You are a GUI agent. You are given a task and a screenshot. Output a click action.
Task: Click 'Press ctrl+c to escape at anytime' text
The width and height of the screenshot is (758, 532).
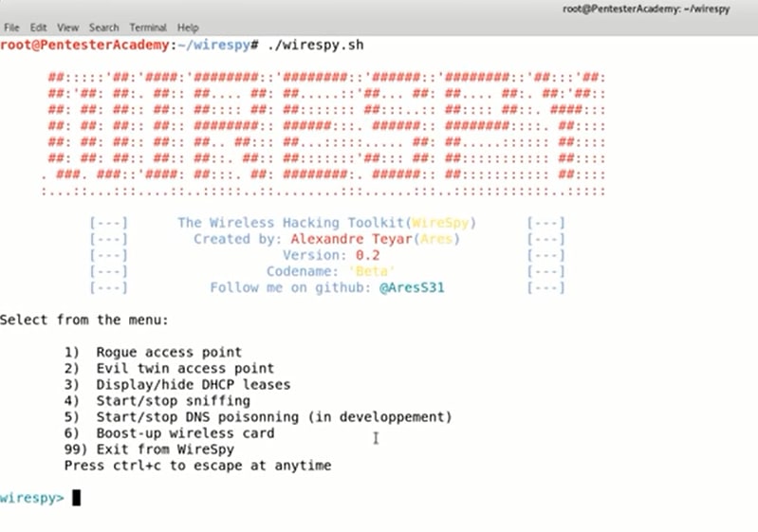tap(197, 466)
